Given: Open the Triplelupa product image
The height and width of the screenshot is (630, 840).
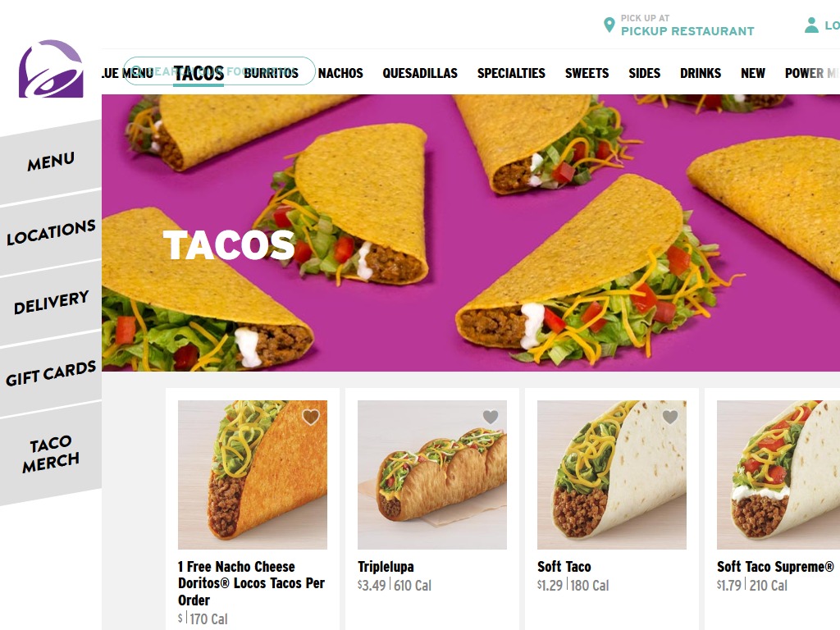Looking at the screenshot, I should [431, 475].
